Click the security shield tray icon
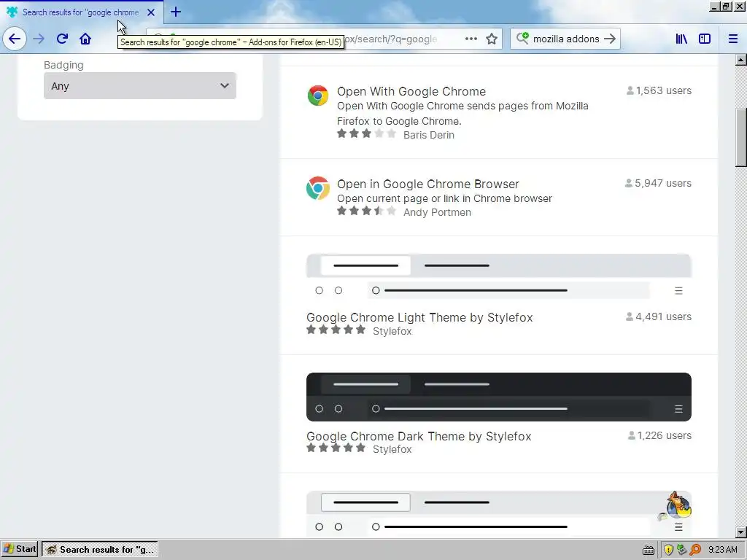 pyautogui.click(x=668, y=550)
